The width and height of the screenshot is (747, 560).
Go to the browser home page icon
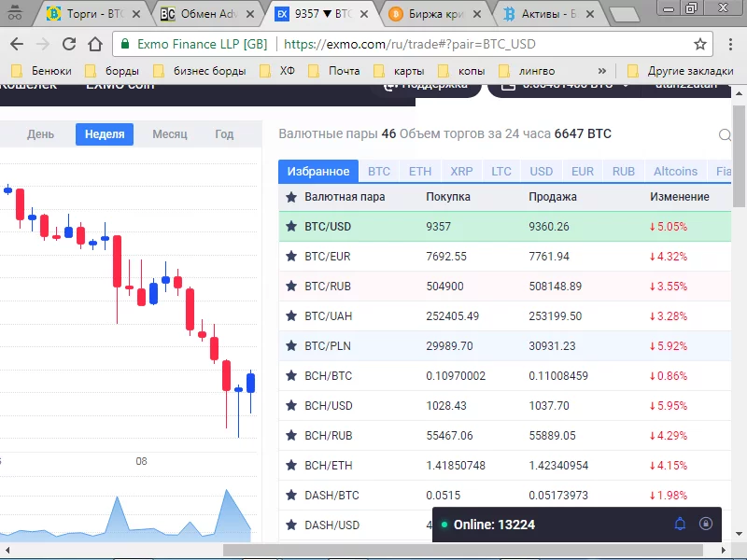[x=95, y=44]
